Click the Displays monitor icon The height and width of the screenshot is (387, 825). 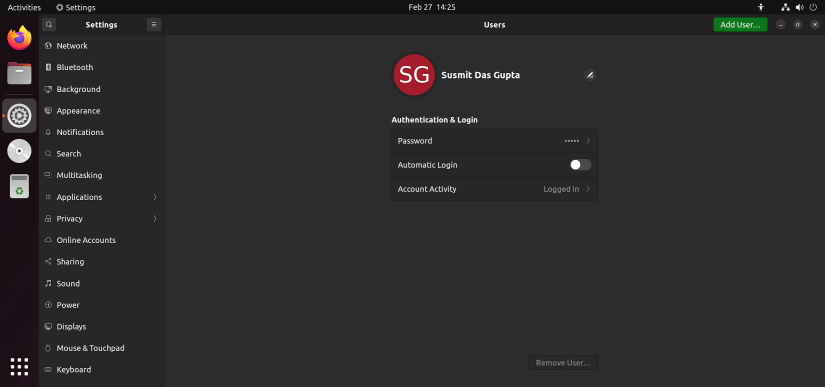(48, 327)
